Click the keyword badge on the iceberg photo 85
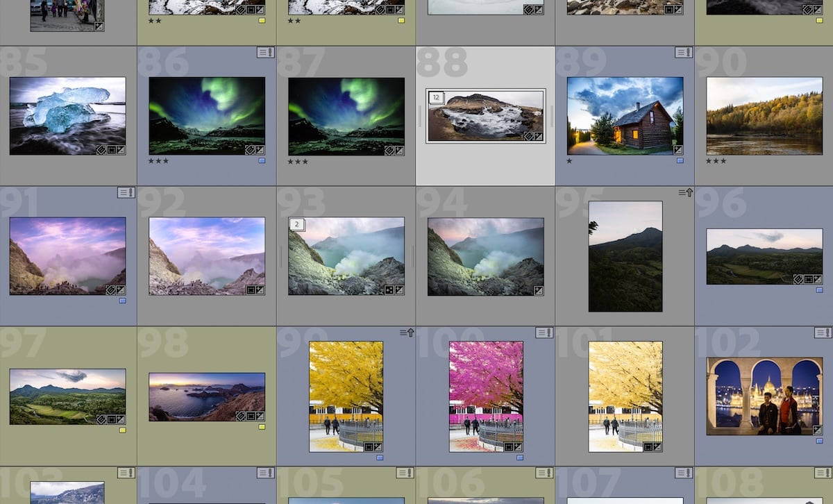 pyautogui.click(x=101, y=150)
